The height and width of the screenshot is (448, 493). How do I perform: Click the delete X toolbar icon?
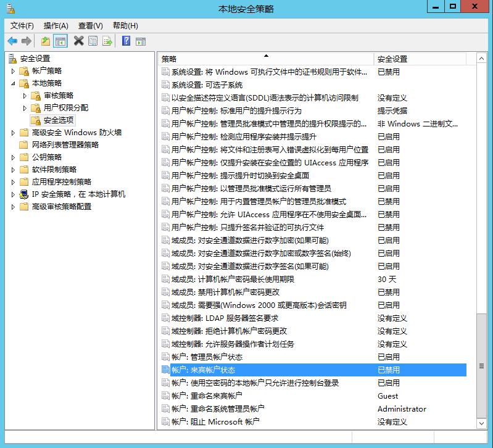click(78, 41)
